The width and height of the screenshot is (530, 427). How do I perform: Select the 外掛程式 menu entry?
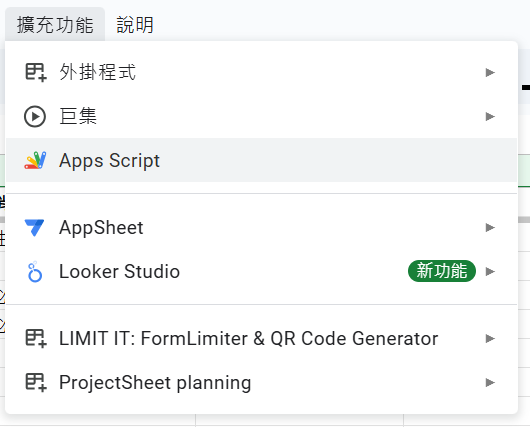261,72
